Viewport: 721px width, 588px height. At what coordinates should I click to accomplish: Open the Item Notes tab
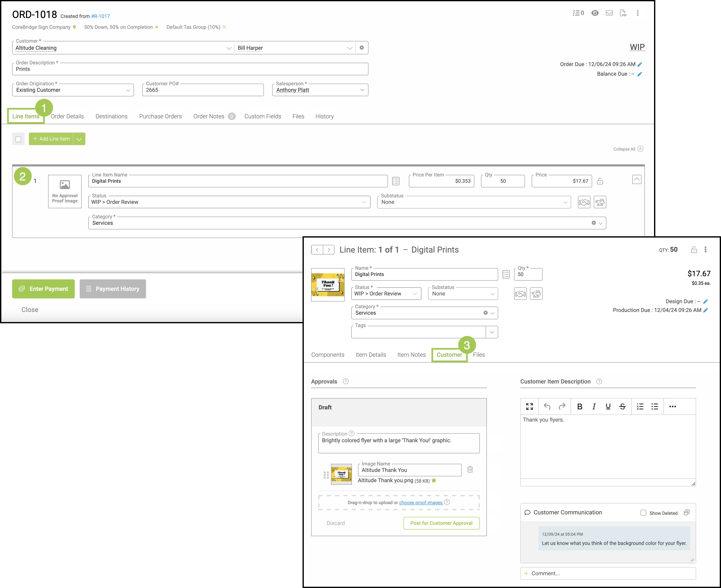point(411,355)
